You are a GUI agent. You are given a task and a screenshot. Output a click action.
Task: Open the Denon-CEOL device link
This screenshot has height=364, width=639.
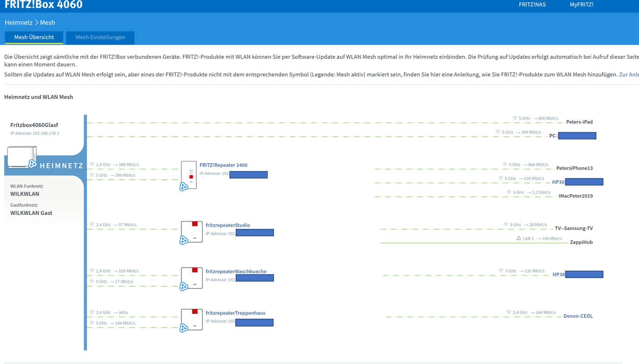click(x=578, y=316)
